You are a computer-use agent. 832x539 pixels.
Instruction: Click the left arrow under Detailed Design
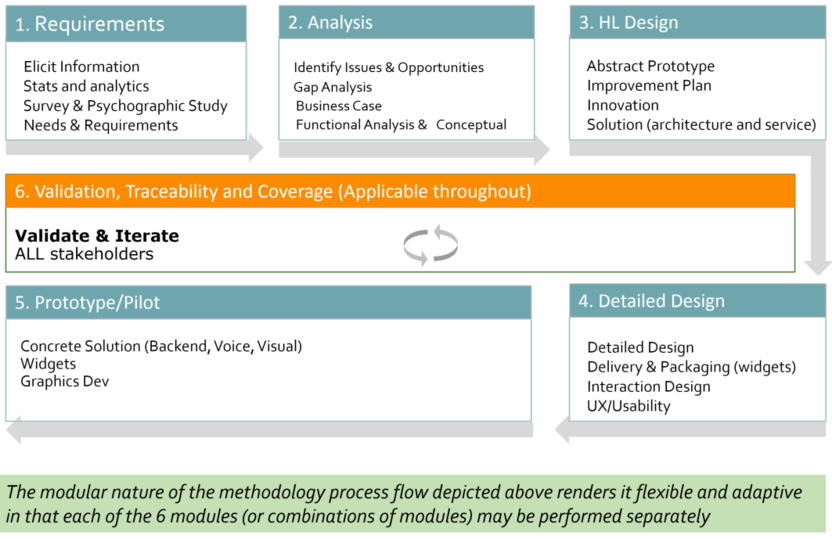(x=690, y=429)
